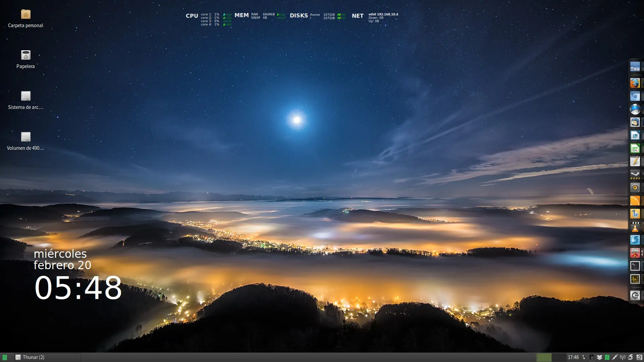Click the 17:48 panel clock

click(x=573, y=357)
